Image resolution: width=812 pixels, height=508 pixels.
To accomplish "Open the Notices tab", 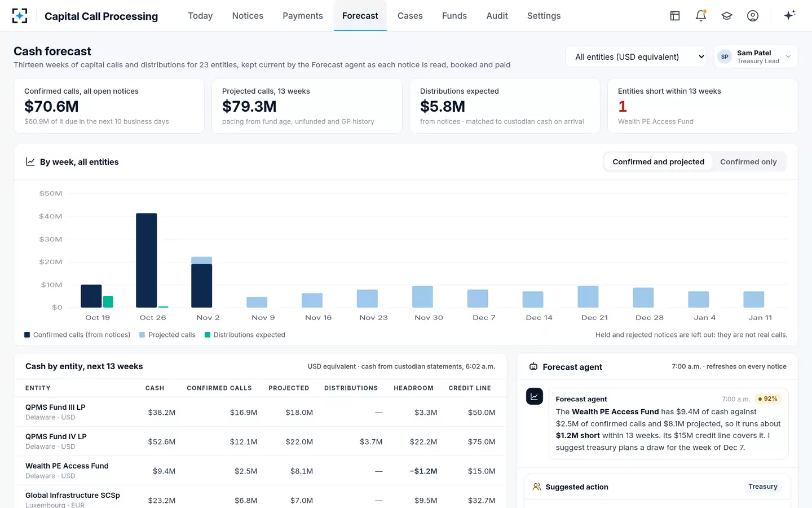I will pyautogui.click(x=248, y=16).
